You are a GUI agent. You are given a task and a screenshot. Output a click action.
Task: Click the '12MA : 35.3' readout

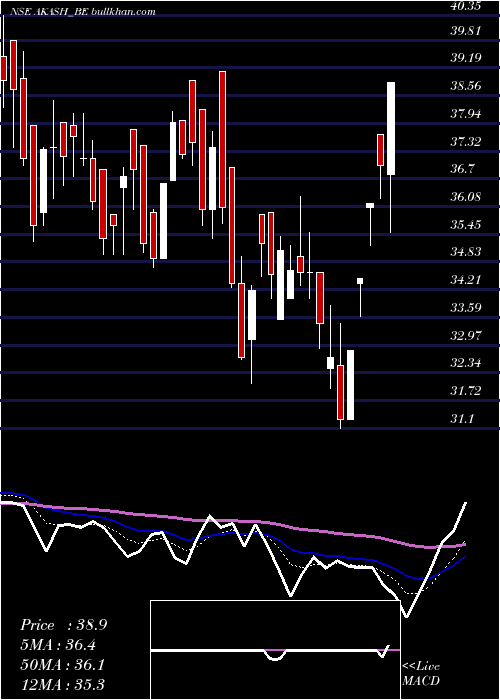tap(62, 684)
